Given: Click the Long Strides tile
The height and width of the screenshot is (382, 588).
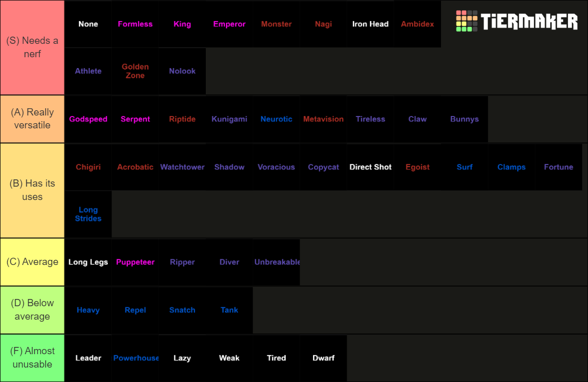Looking at the screenshot, I should tap(88, 214).
